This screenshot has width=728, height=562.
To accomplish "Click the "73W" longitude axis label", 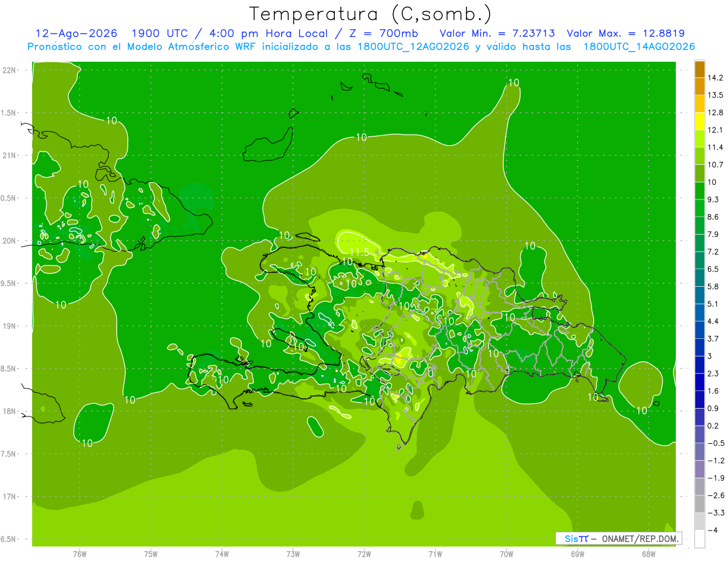I will (293, 554).
